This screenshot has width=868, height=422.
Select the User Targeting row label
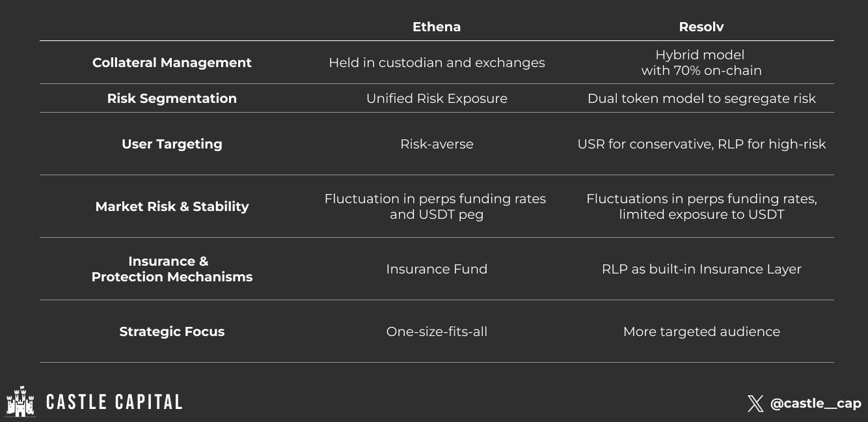172,144
